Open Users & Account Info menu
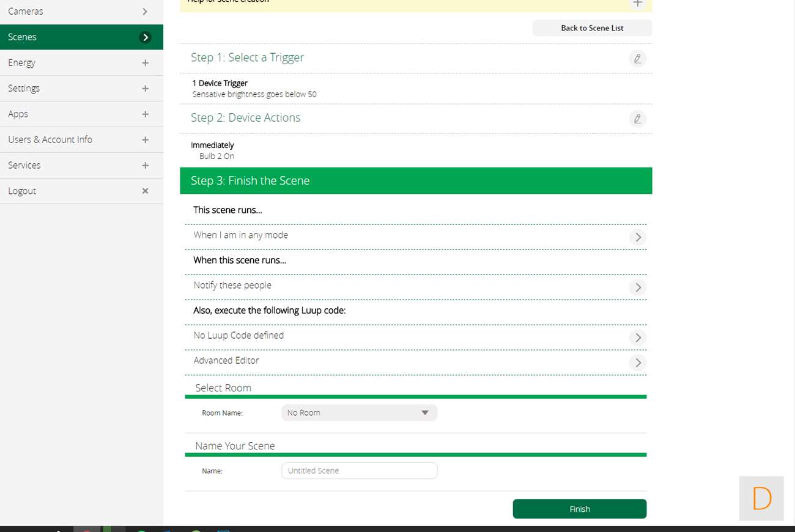Viewport: 795px width, 532px height. (81, 140)
